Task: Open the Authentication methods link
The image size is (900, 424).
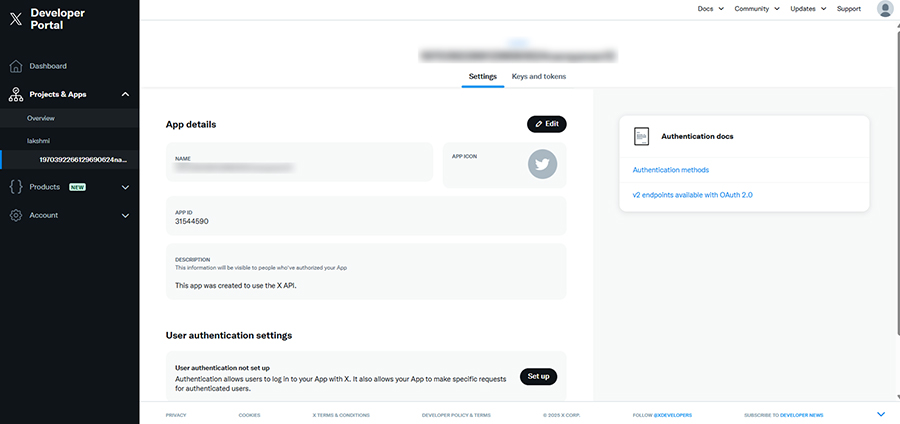Action: (x=670, y=170)
